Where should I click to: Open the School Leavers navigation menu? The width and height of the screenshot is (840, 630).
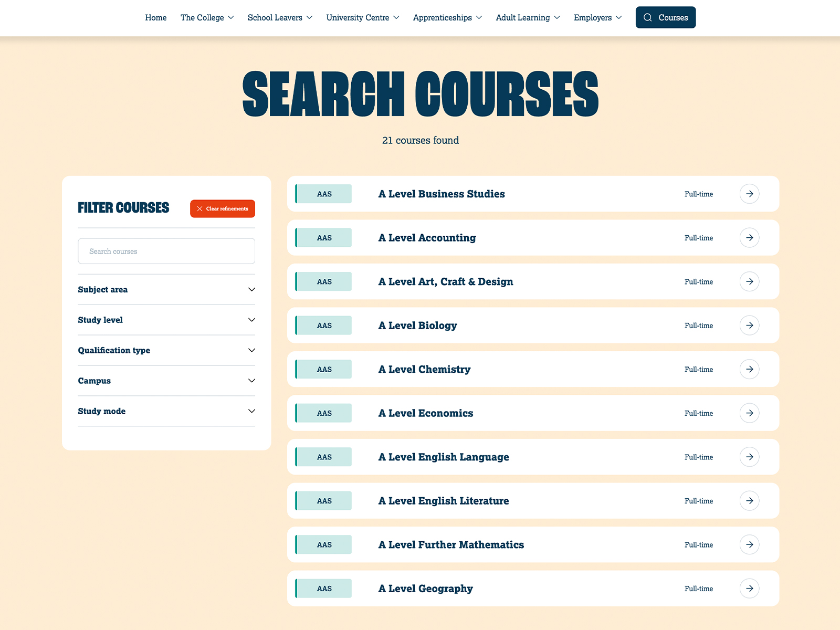[280, 18]
